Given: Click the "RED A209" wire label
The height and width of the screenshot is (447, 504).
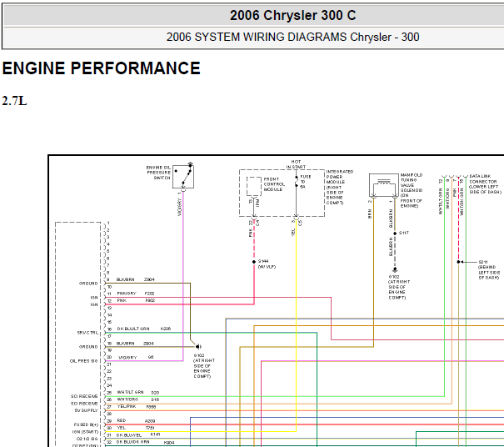Looking at the screenshot, I should click(x=136, y=420).
